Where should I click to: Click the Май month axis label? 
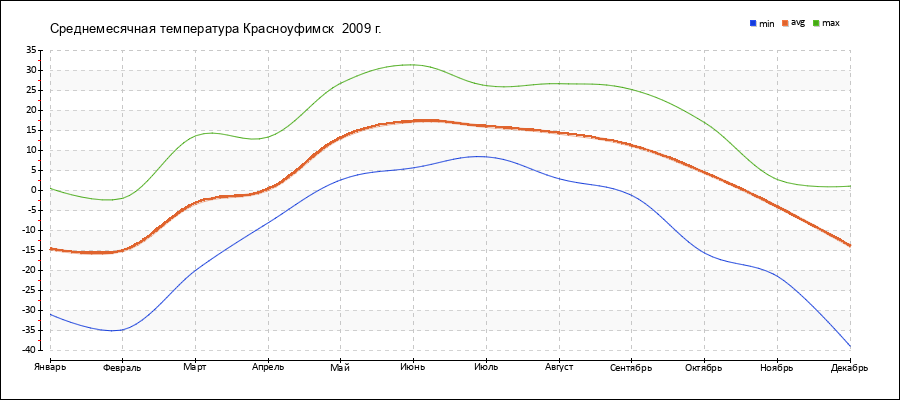(340, 367)
